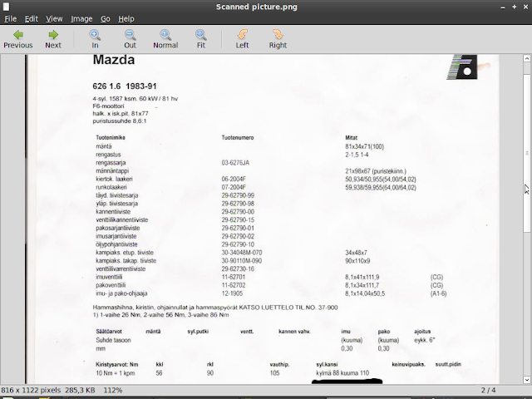Click the measurement '81x34x71(100)'
This screenshot has width=532, height=399.
coord(364,146)
